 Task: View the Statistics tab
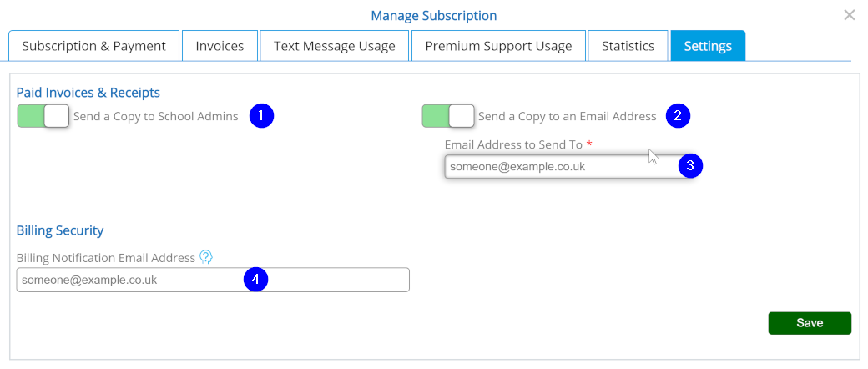pos(628,46)
